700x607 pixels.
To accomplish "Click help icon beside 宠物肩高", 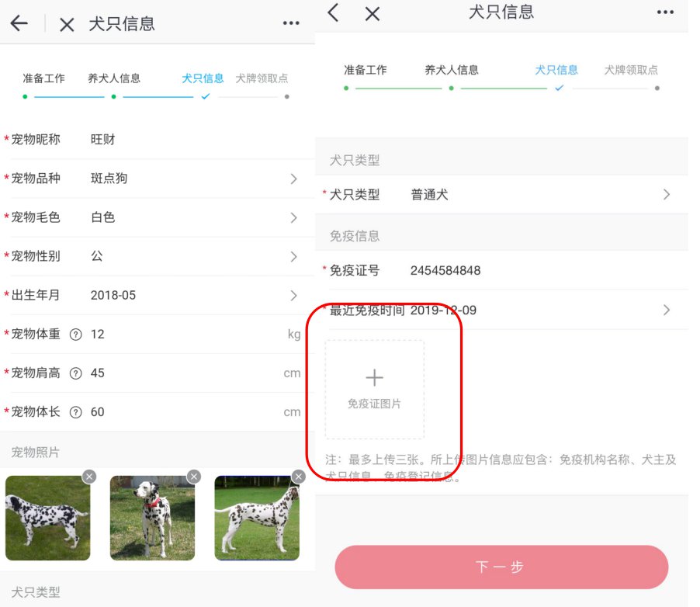I will click(76, 373).
